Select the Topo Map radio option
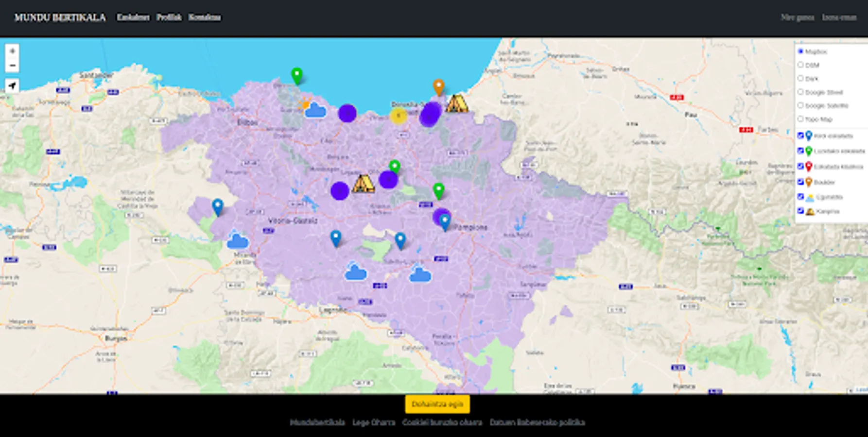 click(800, 119)
